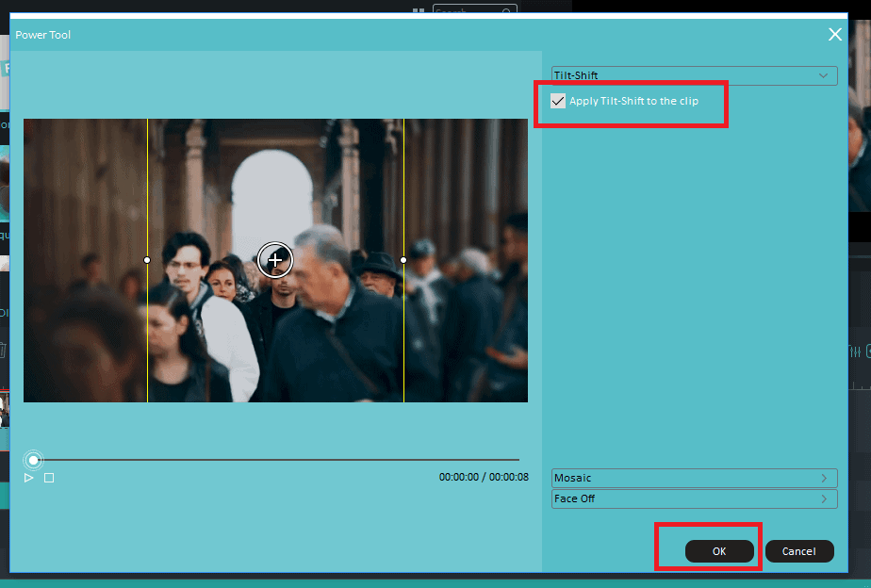The height and width of the screenshot is (588, 871).
Task: Stop the clip preview
Action: point(49,478)
